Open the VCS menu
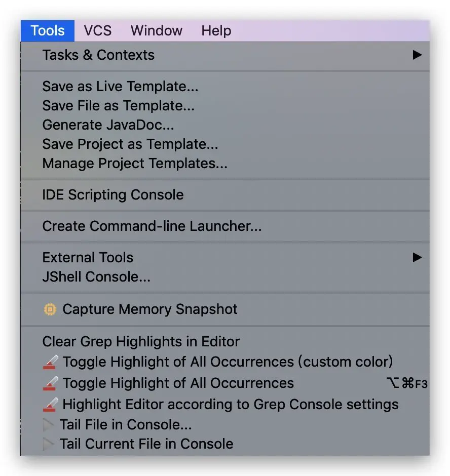Image resolution: width=450 pixels, height=476 pixels. (x=97, y=30)
